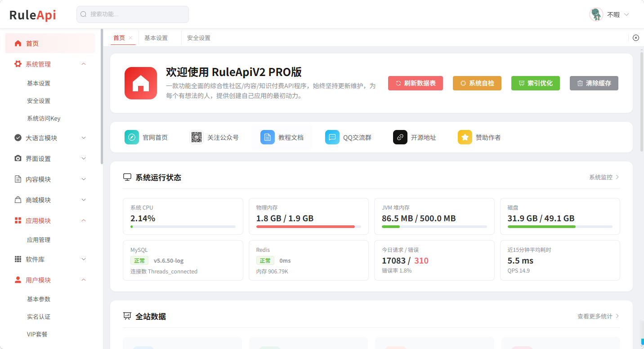Click the shopping bag icon beside 商城模块

coord(18,200)
